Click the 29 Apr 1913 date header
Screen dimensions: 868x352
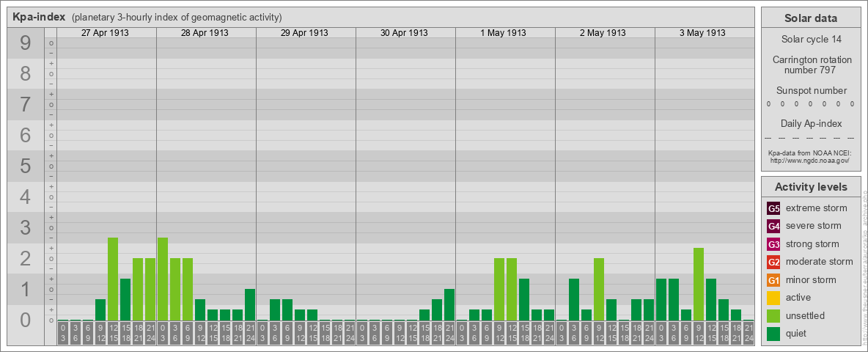click(x=304, y=33)
